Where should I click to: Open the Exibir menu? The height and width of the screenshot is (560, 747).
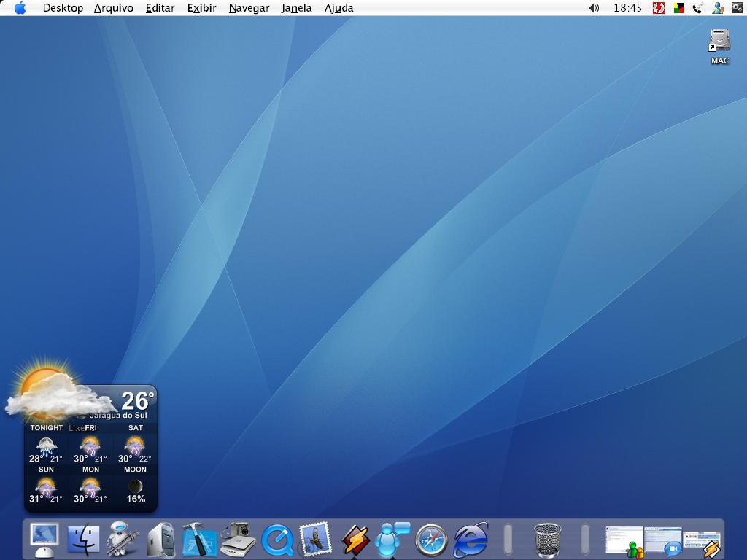pos(201,8)
